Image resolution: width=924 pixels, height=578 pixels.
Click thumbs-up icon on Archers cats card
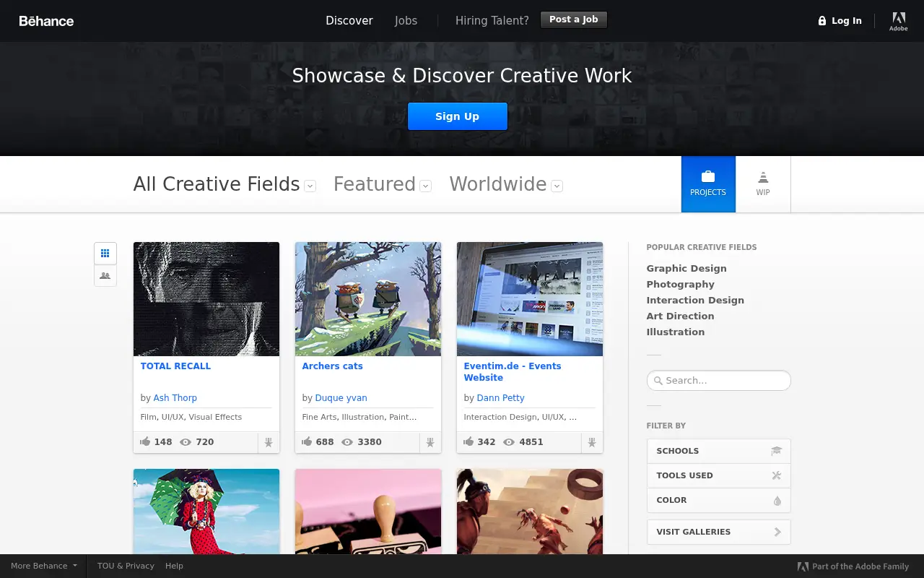[x=307, y=441]
